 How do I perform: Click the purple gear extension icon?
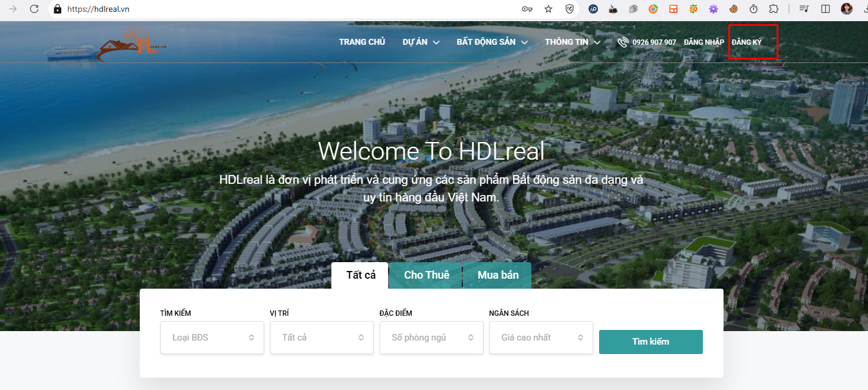pyautogui.click(x=714, y=9)
